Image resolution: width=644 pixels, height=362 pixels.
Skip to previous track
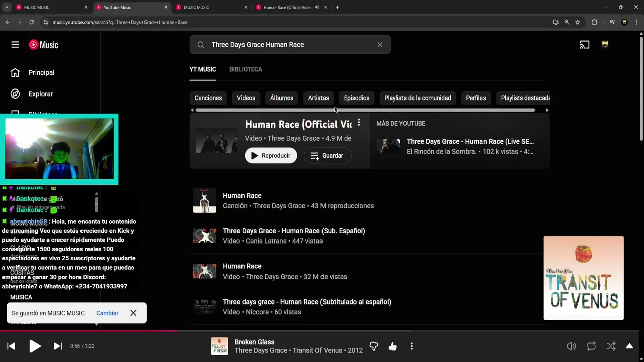tap(11, 346)
